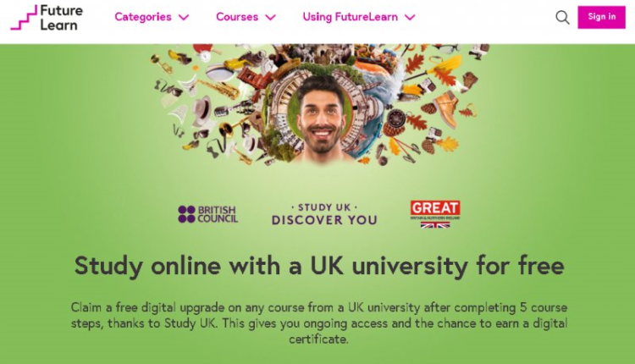The image size is (635, 364).
Task: Click the Union Jack flag emblem
Action: [x=435, y=224]
